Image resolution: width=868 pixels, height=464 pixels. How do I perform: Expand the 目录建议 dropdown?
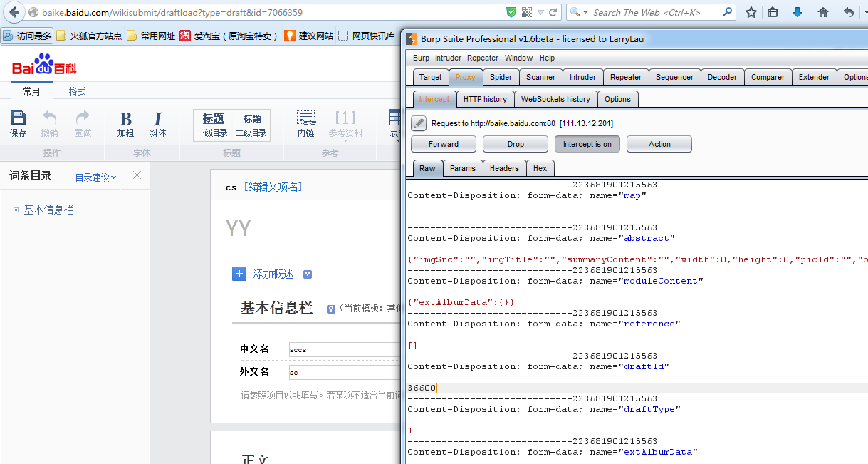[96, 177]
